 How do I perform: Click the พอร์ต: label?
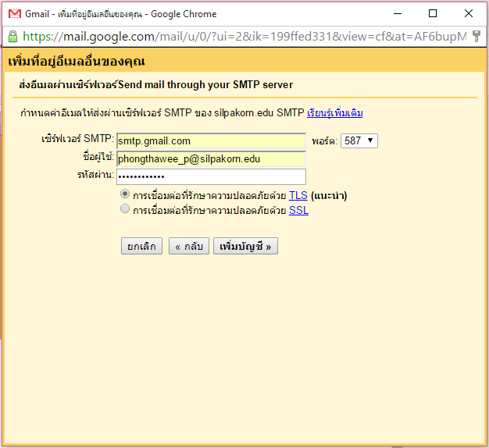click(x=325, y=141)
